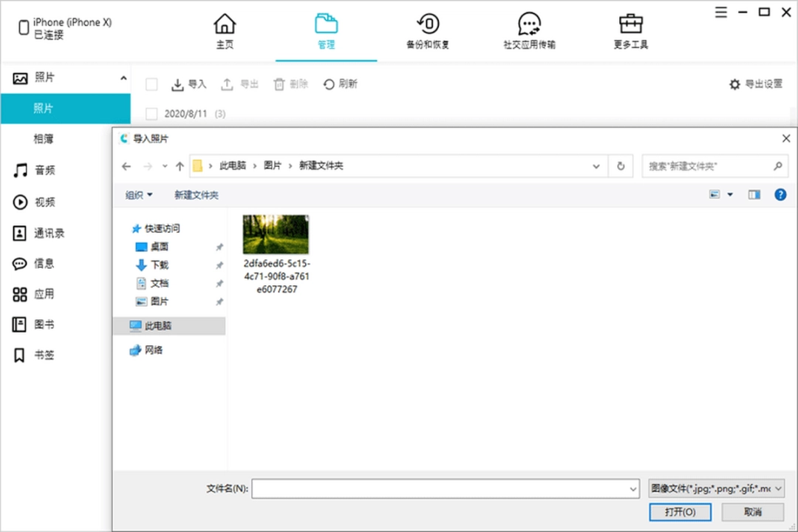Screen dimensions: 798x532
Task: Open the 书签 (Bookmarks) section
Action: (42, 355)
